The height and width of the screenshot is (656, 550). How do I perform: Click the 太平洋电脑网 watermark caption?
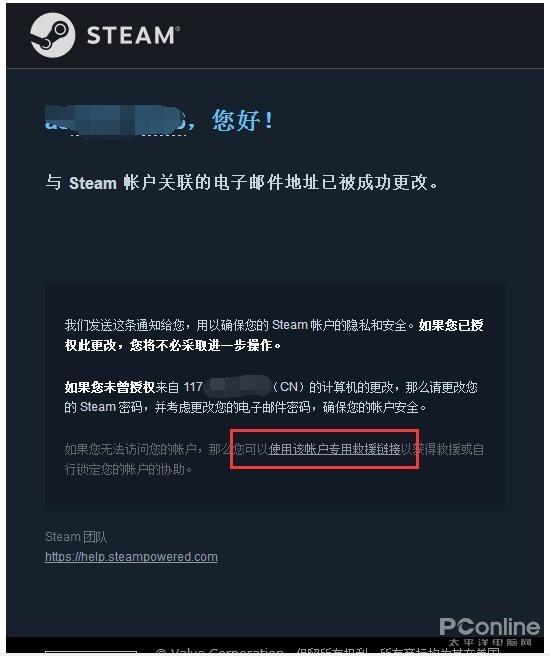tap(490, 642)
